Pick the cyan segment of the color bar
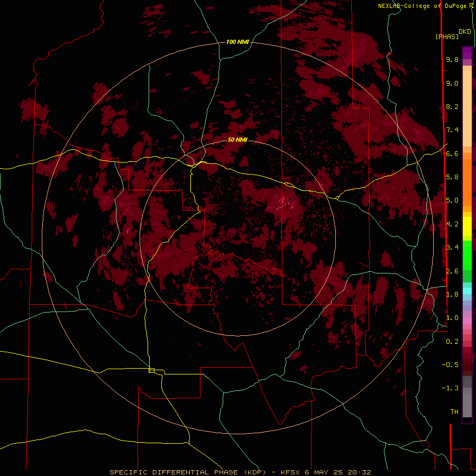The image size is (476, 476). [467, 291]
